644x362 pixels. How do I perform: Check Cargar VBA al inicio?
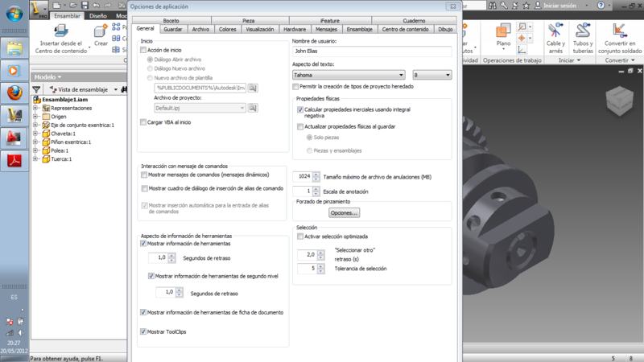coord(143,122)
